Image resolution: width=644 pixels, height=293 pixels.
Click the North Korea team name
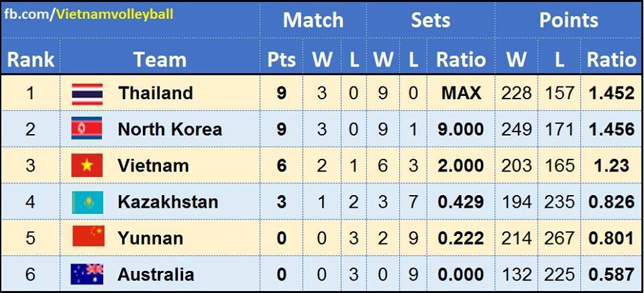click(x=170, y=129)
